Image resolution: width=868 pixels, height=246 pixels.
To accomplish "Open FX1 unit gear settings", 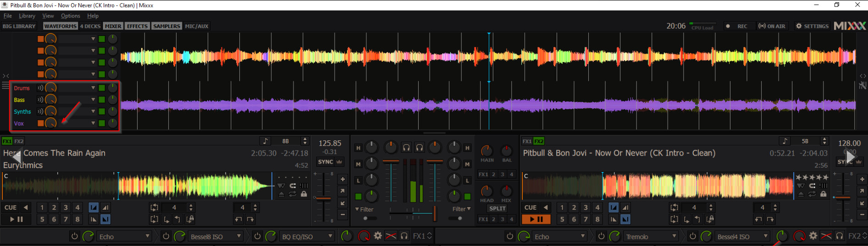I will coord(377,236).
